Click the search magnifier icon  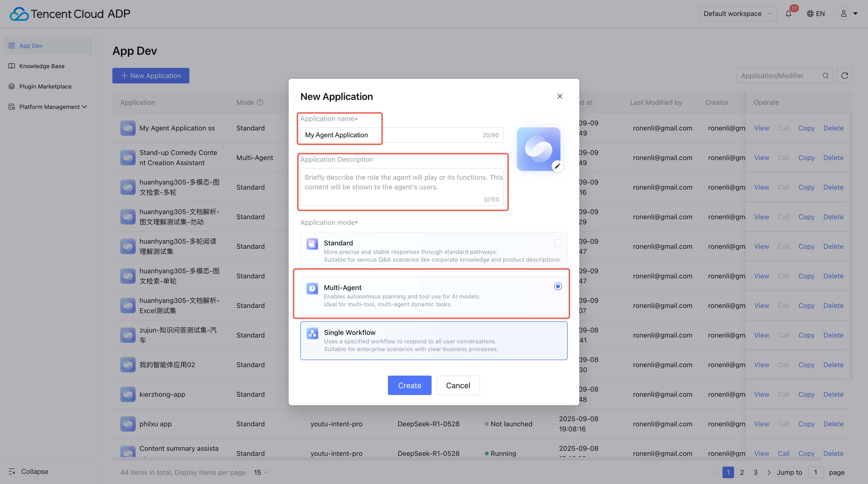tap(825, 76)
